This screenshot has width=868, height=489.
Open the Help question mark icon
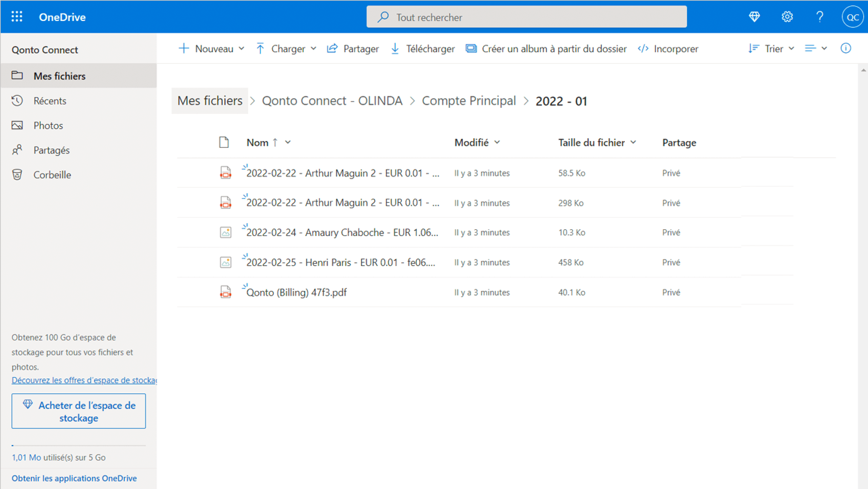(820, 17)
